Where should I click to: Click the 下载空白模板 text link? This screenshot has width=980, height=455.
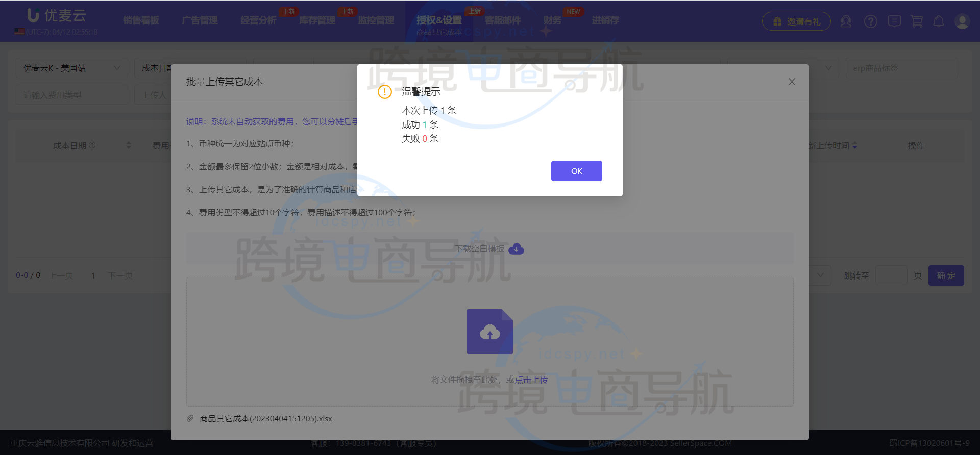[x=480, y=249]
